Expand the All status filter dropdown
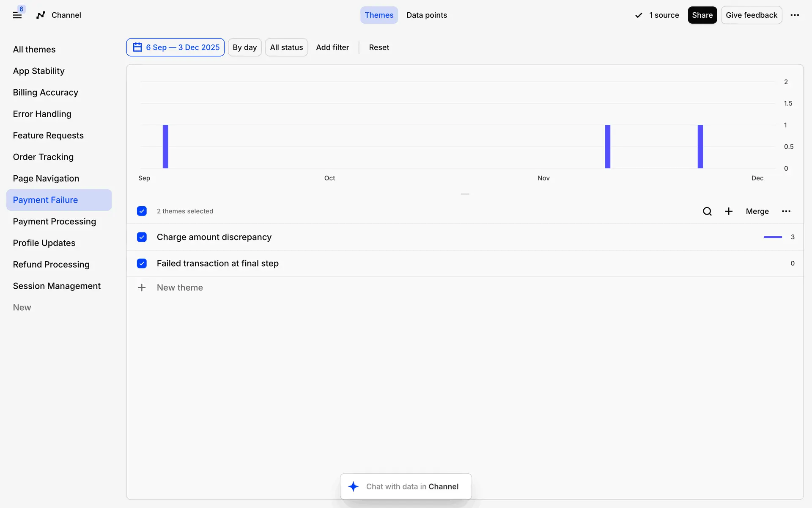The width and height of the screenshot is (812, 508). click(x=286, y=47)
